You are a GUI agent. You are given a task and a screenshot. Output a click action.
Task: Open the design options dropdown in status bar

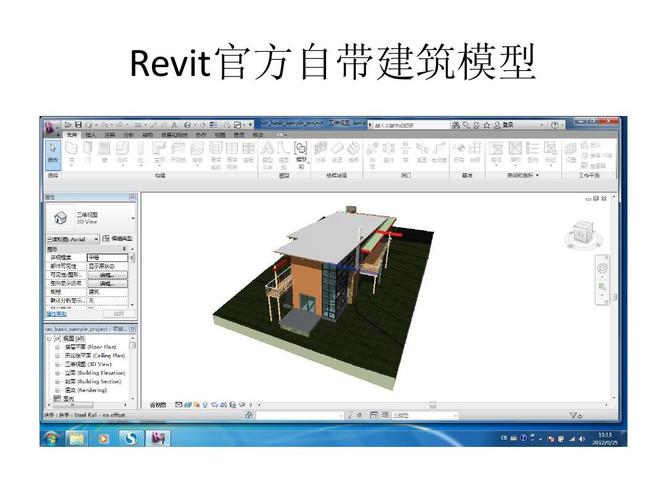pos(424,415)
